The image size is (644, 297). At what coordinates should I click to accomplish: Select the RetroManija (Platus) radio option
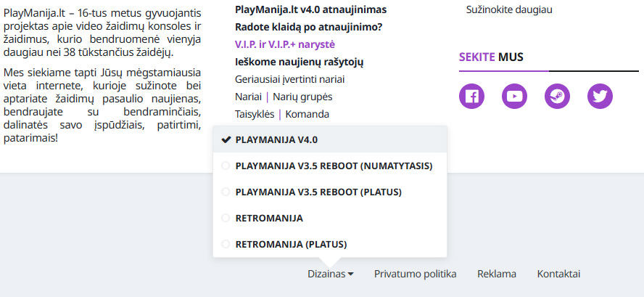coord(226,244)
